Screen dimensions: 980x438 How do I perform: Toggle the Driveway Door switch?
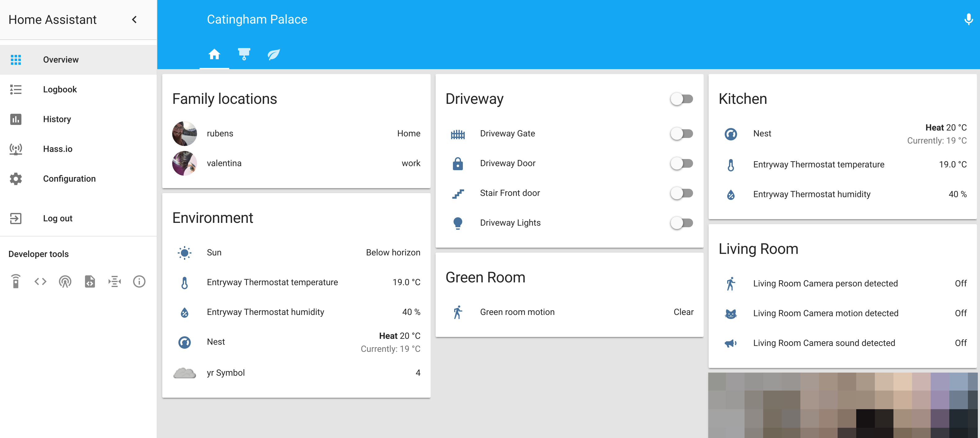point(682,163)
